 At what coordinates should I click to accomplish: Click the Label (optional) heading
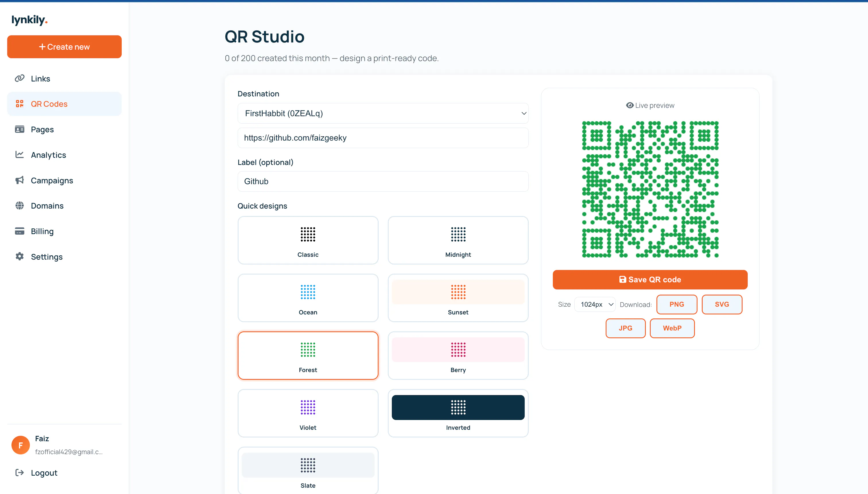click(266, 162)
